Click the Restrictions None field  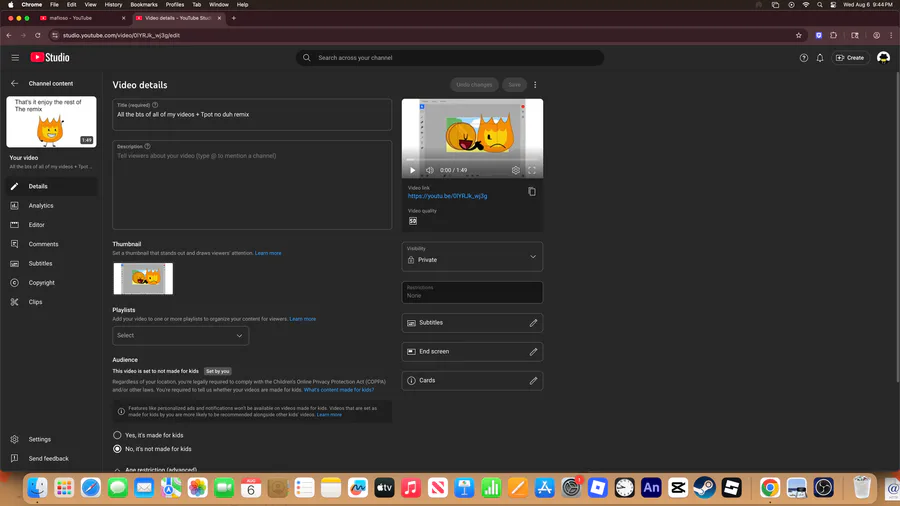coord(472,292)
